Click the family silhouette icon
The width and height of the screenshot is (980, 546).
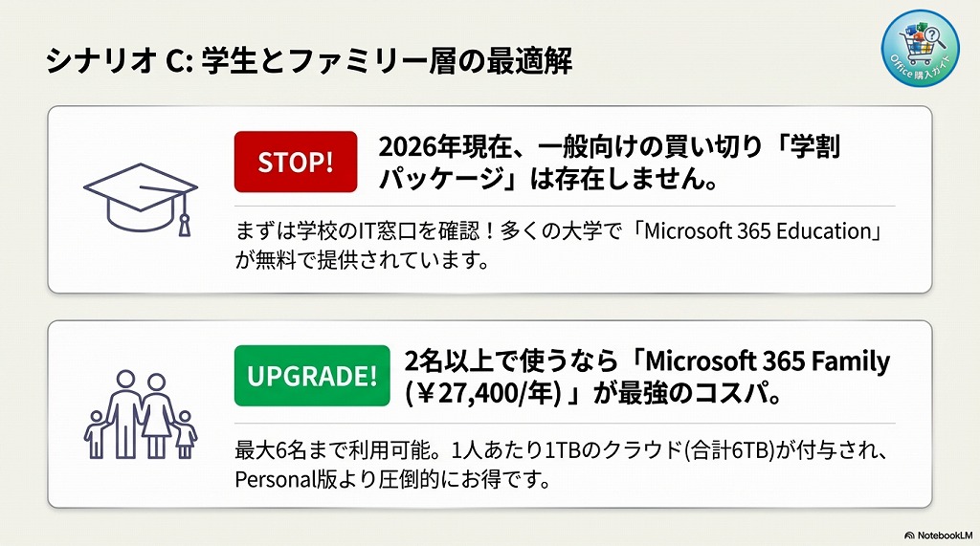tap(140, 413)
